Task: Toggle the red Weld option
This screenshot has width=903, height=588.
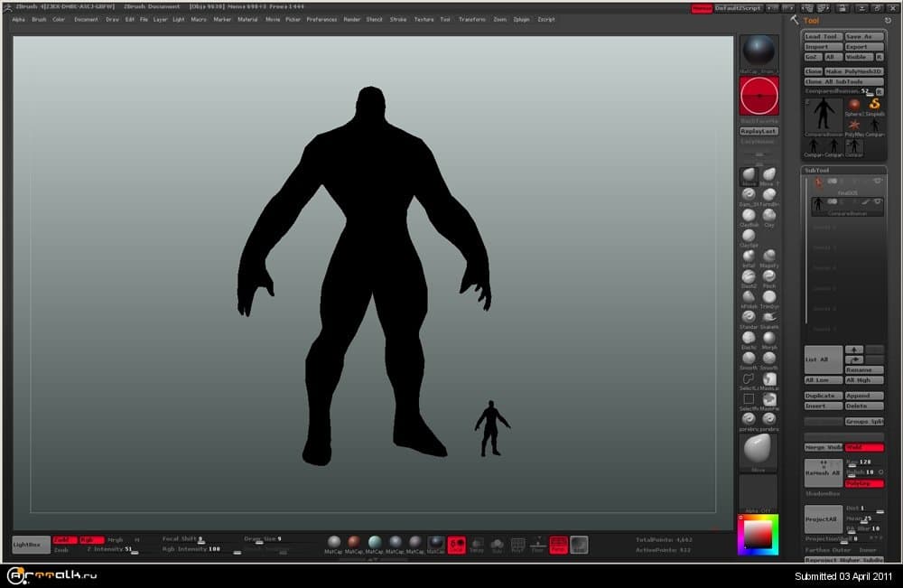Action: pyautogui.click(x=864, y=447)
